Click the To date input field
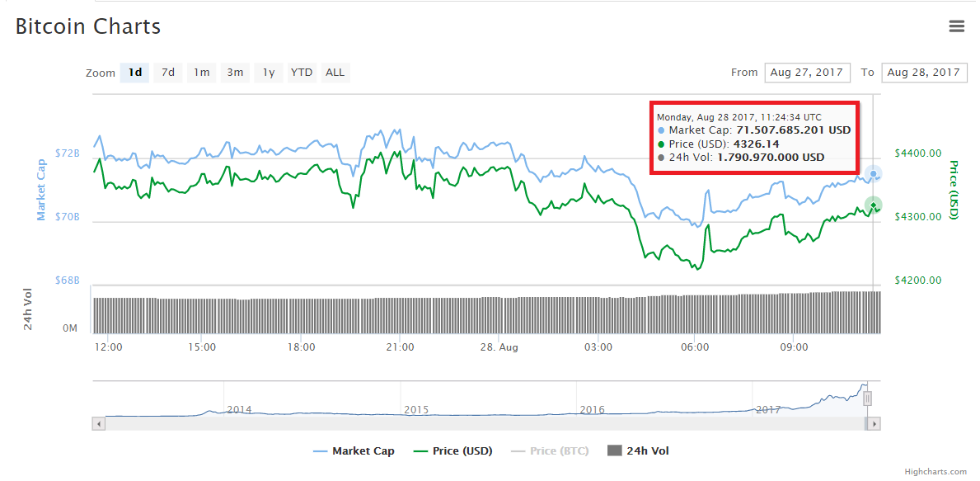This screenshot has width=980, height=481. (x=924, y=73)
